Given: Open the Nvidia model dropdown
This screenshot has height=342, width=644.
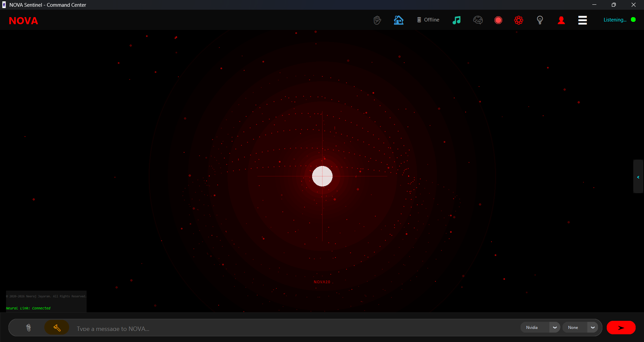Looking at the screenshot, I should coord(540,328).
